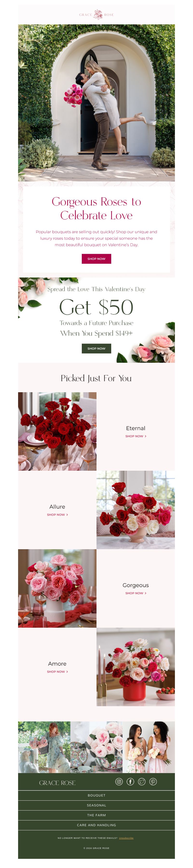Click the Grace Rose logo at top
The image size is (193, 868).
tap(97, 14)
